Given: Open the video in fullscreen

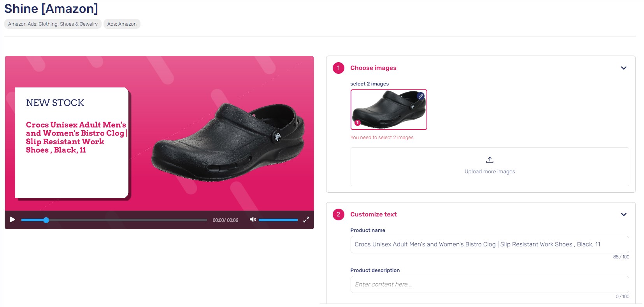Looking at the screenshot, I should pyautogui.click(x=306, y=220).
